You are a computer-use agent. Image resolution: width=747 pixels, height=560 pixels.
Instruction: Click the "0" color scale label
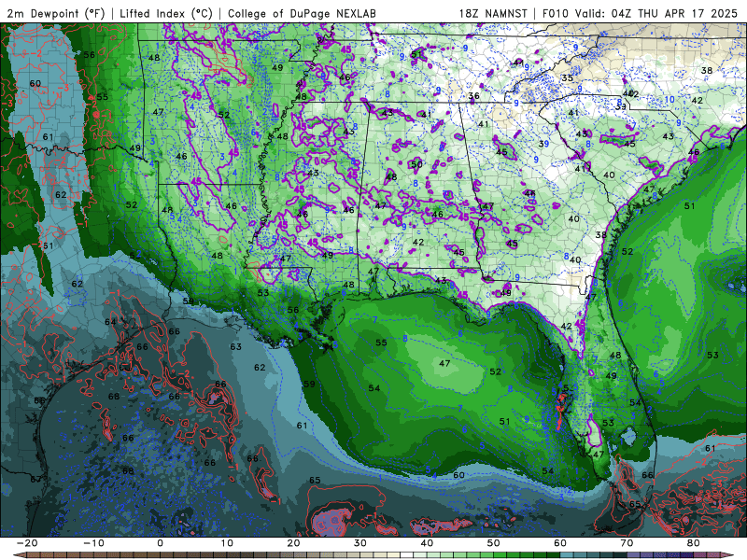point(160,543)
